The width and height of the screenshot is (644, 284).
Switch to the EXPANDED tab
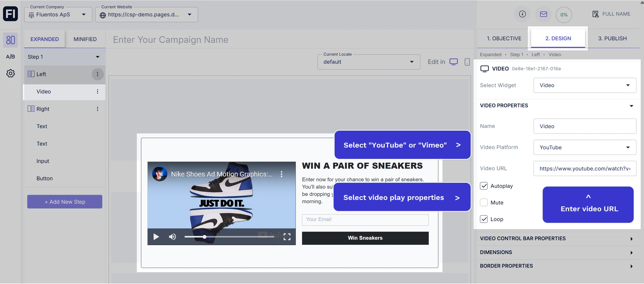click(x=45, y=39)
